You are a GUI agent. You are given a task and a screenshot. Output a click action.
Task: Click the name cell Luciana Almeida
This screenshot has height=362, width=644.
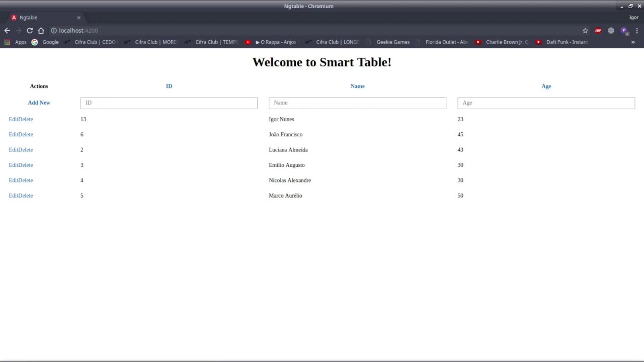288,150
